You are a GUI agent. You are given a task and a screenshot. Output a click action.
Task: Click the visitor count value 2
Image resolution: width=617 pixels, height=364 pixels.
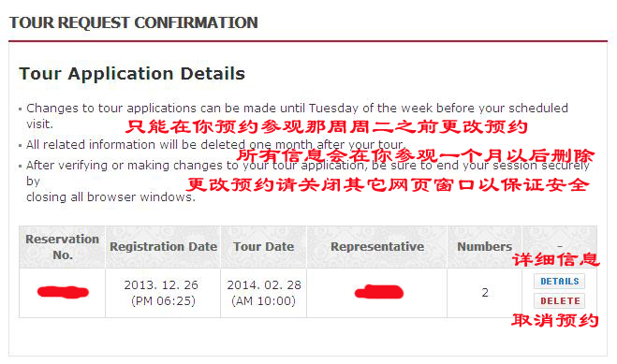485,293
